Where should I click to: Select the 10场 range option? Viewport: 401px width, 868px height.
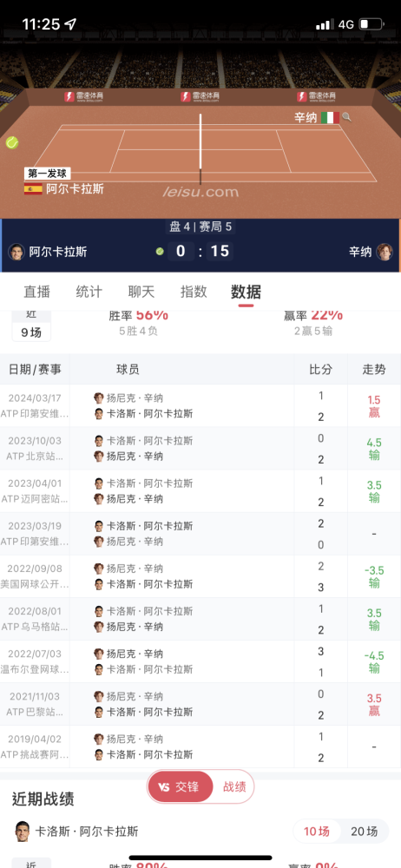click(316, 831)
